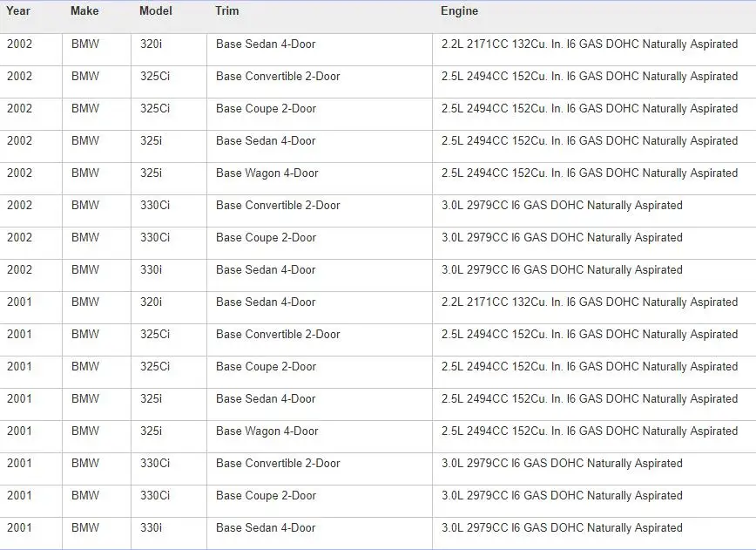The image size is (756, 550).
Task: Click 3.0L 2979CC engine of 2002 330i row
Action: coord(562,271)
